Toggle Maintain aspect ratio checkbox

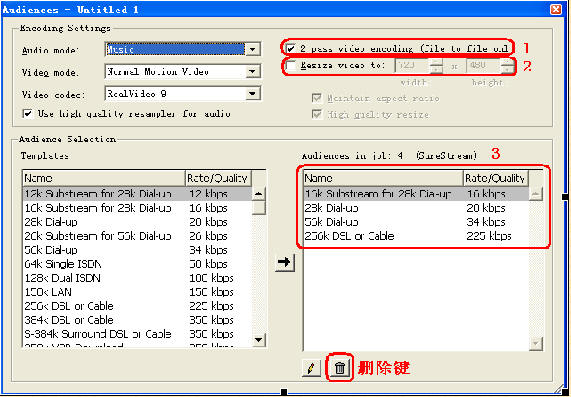coord(317,98)
